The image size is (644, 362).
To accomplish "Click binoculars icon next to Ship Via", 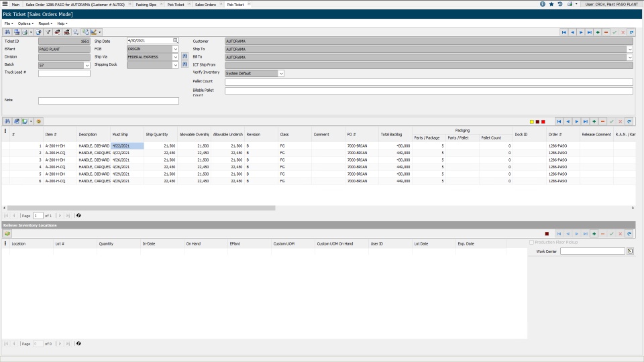I will [x=184, y=56].
